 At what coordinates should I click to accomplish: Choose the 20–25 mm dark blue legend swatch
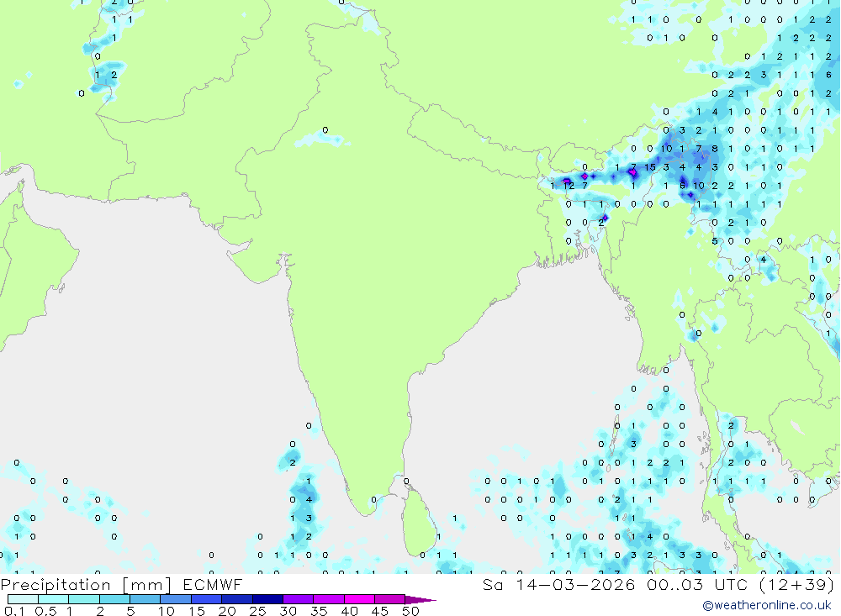click(x=237, y=599)
